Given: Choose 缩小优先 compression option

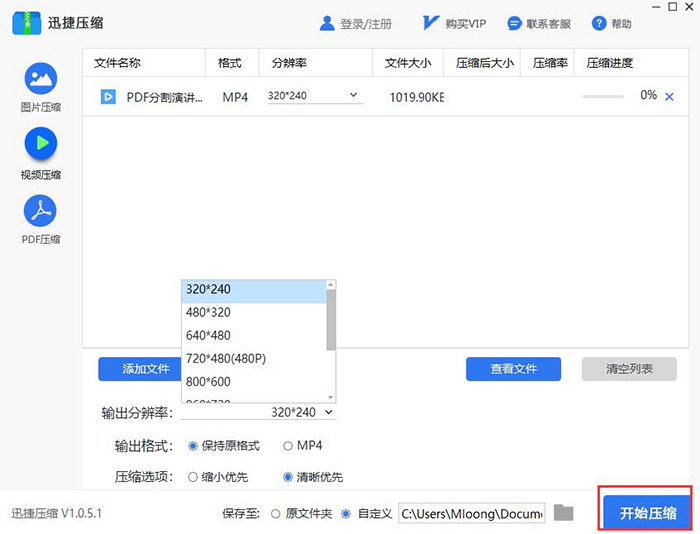Looking at the screenshot, I should (x=192, y=477).
